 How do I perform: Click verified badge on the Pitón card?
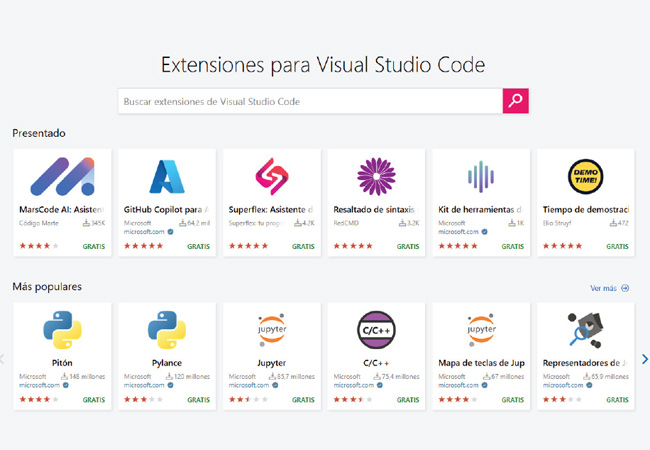coord(65,385)
